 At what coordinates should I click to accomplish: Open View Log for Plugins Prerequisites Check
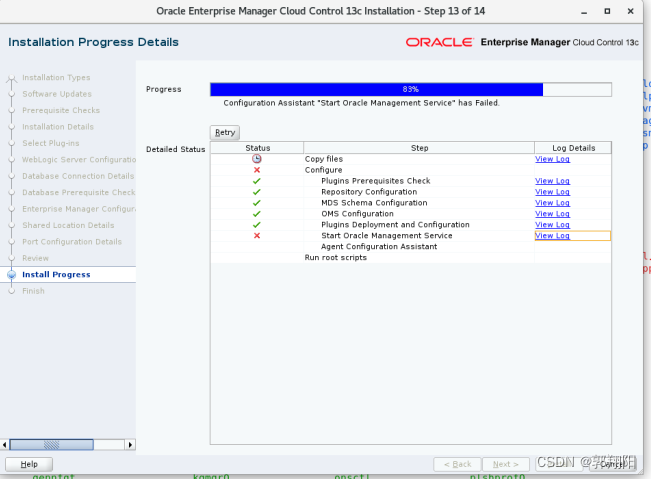[552, 181]
